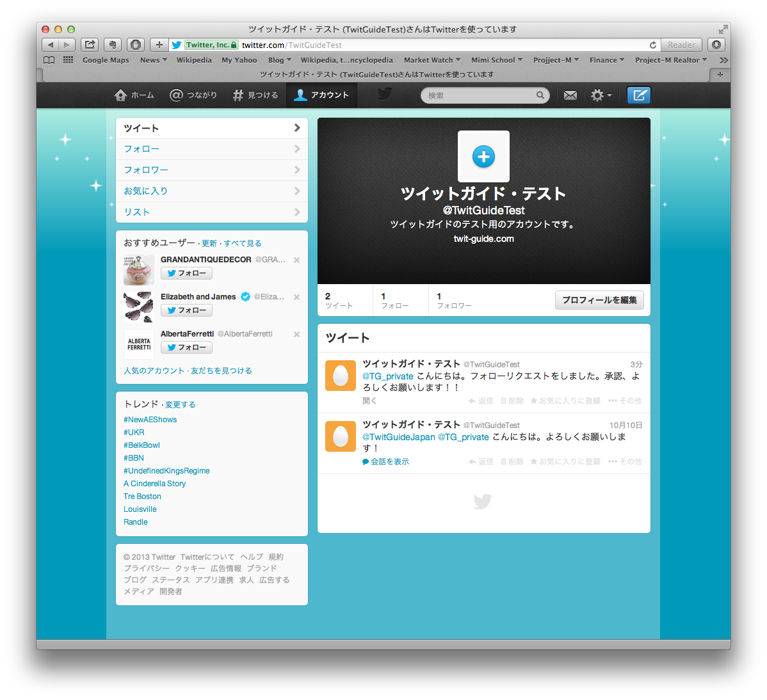Show more bookmarks with the chevron
Viewport: 767px width, 700px height.
[x=723, y=60]
